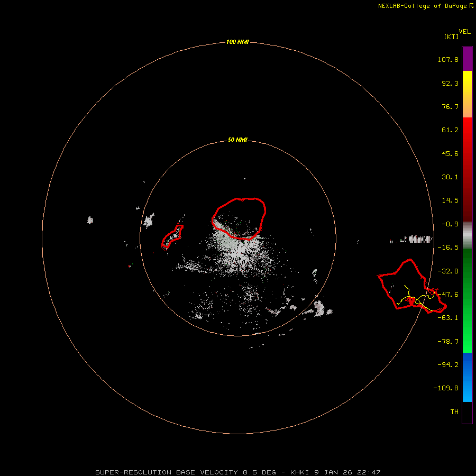476x476 pixels.
Task: Pick the green segment of the color bar
Action: tap(467, 300)
